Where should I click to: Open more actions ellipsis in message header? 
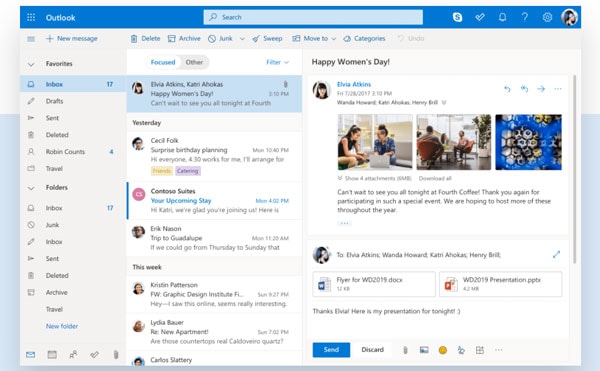pos(558,89)
